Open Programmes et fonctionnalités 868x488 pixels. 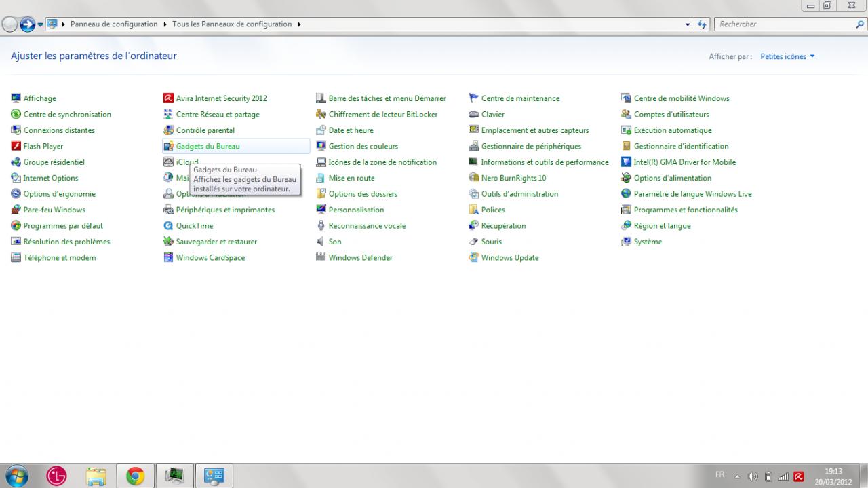pyautogui.click(x=686, y=210)
